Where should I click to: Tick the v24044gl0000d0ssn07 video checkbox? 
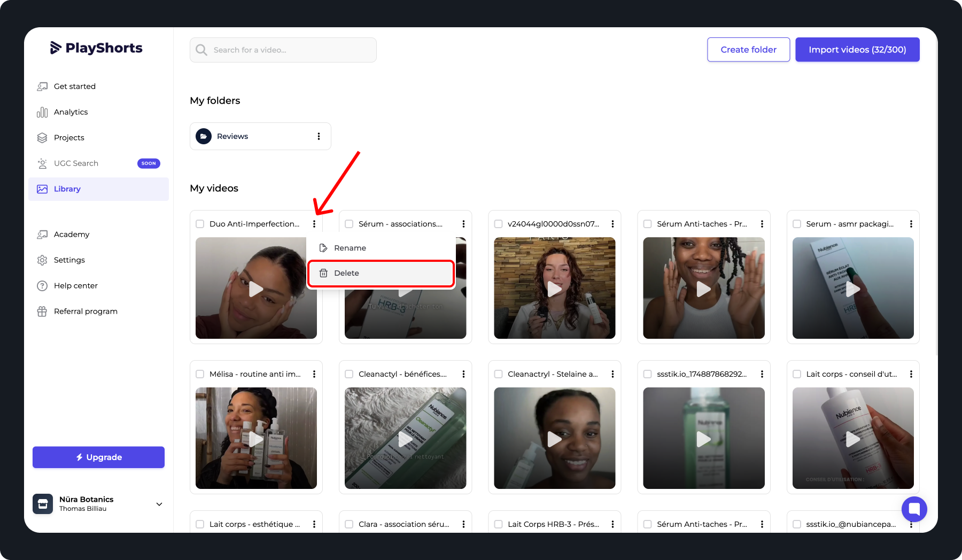coord(498,224)
